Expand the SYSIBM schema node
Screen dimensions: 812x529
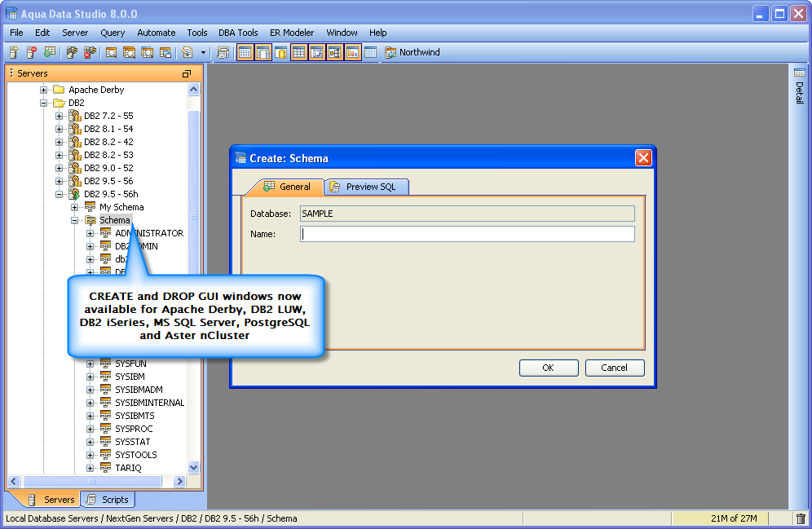pos(90,377)
